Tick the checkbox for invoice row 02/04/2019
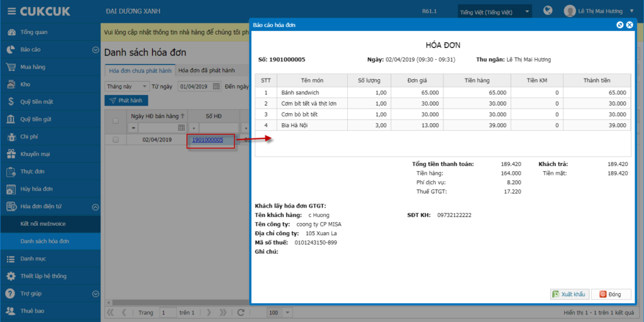644x322 pixels. [x=116, y=140]
